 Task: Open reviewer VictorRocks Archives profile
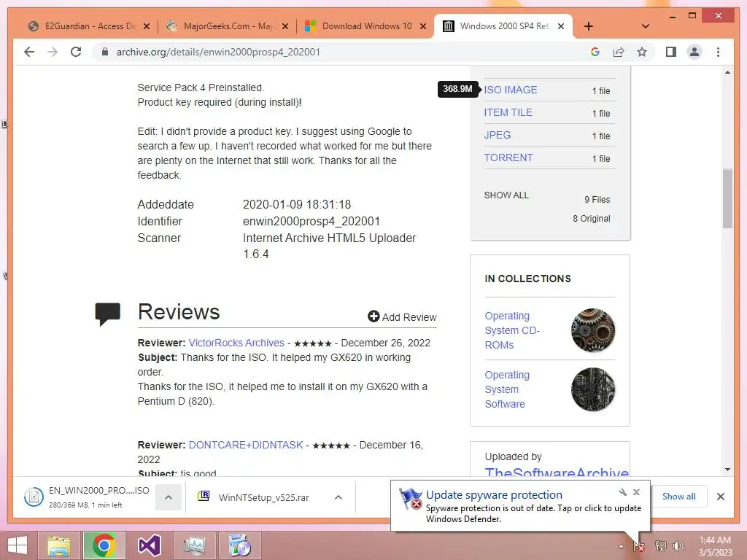pos(236,343)
